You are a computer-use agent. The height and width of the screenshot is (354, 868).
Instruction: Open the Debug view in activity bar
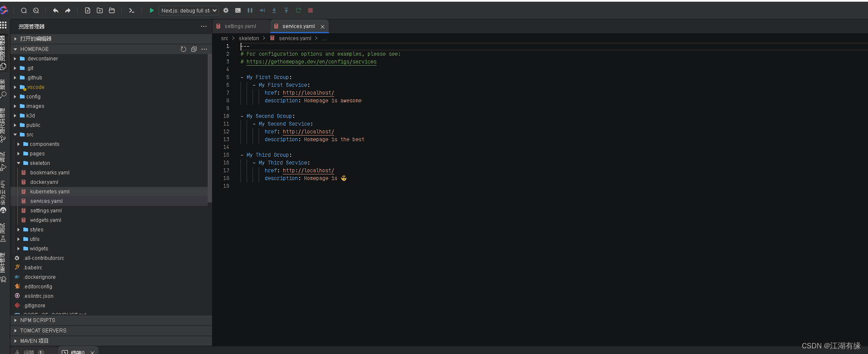[3, 161]
